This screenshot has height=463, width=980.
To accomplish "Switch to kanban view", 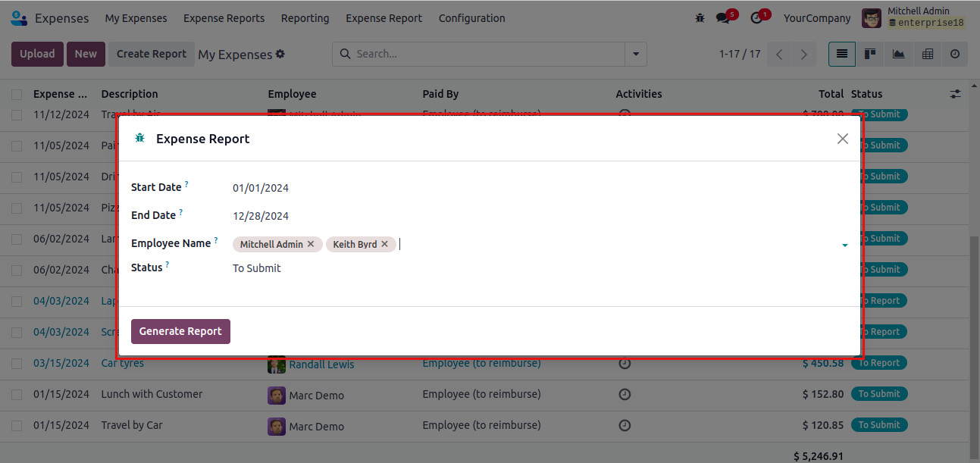I will click(x=870, y=54).
